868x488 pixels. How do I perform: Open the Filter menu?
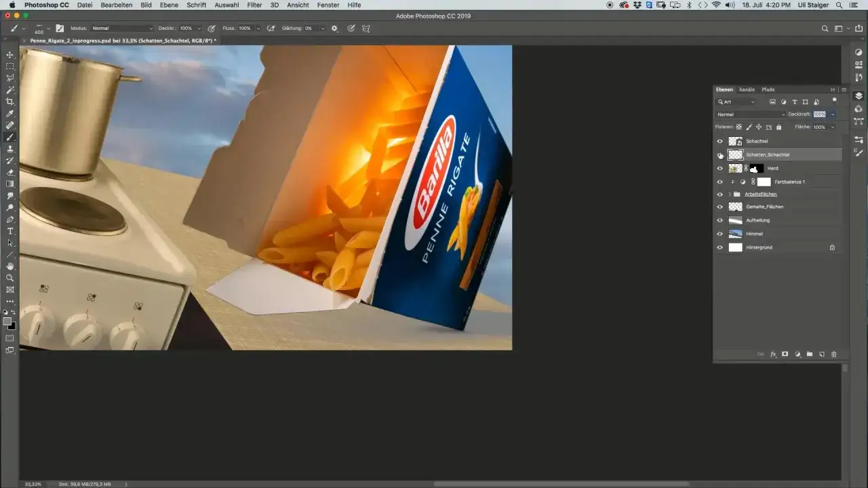254,5
